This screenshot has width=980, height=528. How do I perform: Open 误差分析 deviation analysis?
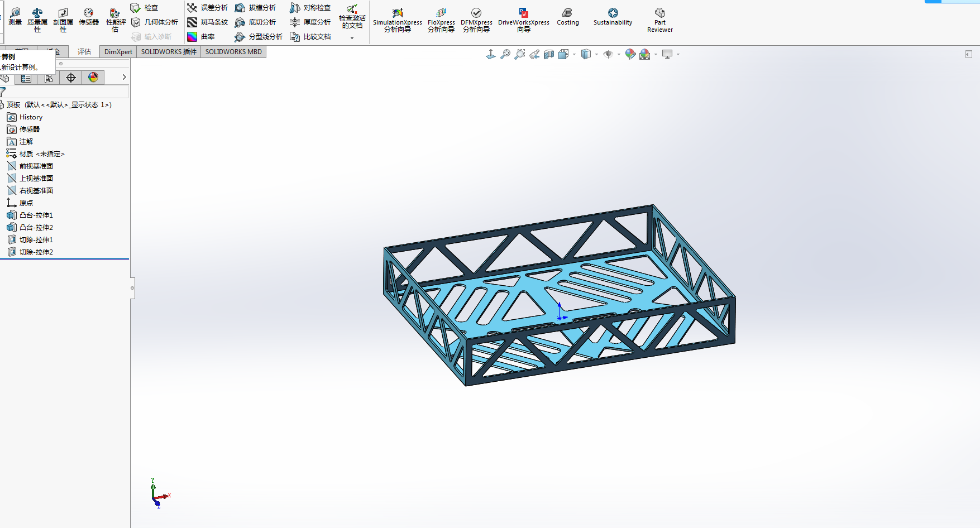point(207,8)
